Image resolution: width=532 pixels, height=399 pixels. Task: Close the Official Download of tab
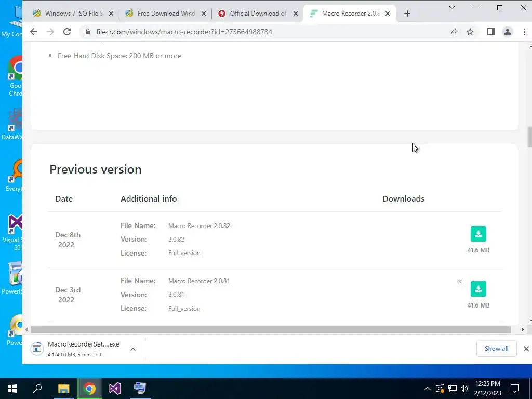click(296, 14)
